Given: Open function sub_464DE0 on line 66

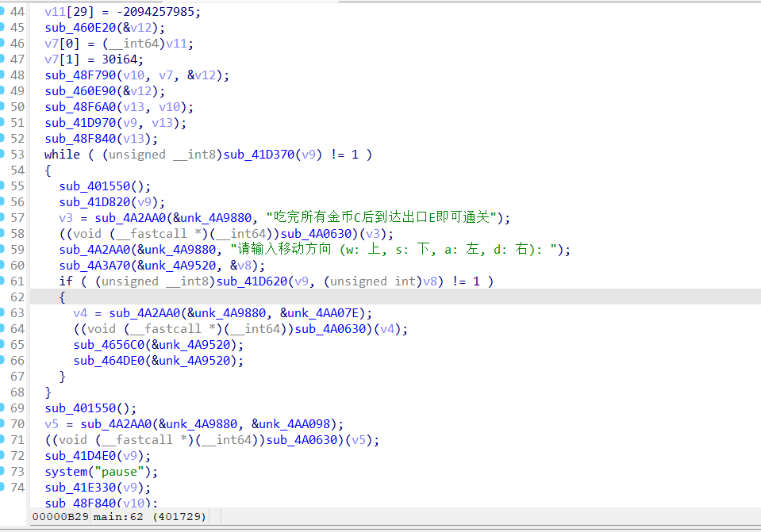Looking at the screenshot, I should pos(109,360).
